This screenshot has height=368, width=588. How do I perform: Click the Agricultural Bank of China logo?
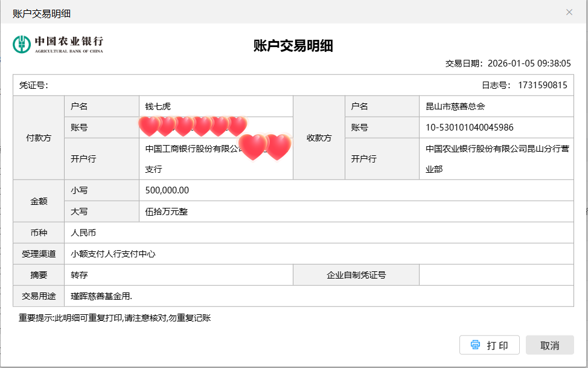click(58, 44)
